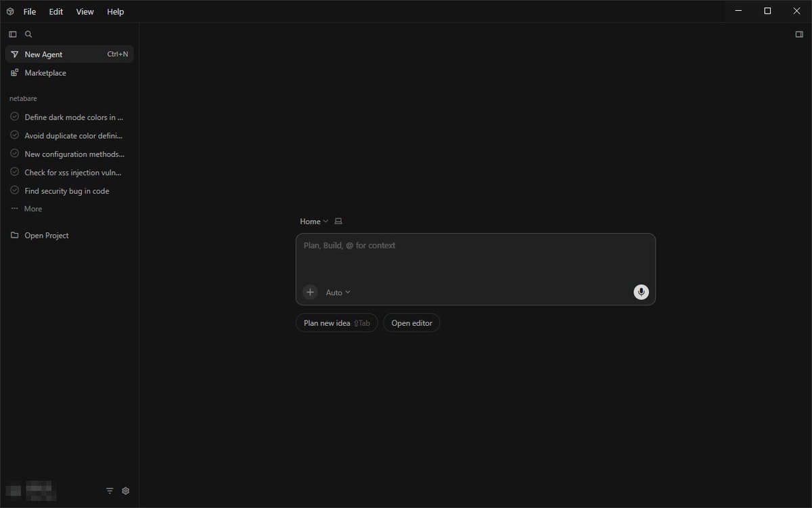The image size is (812, 508).
Task: Click Open Project
Action: [x=70, y=235]
